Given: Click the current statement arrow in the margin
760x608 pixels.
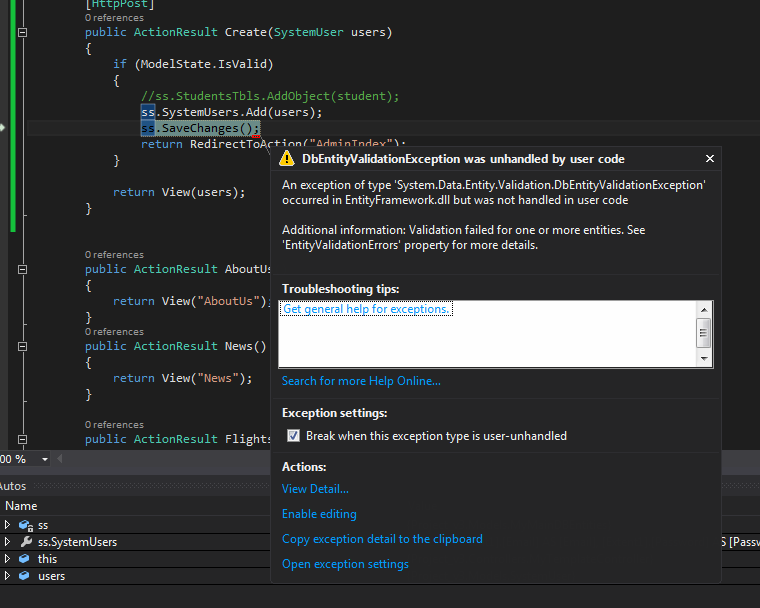Looking at the screenshot, I should (3, 128).
